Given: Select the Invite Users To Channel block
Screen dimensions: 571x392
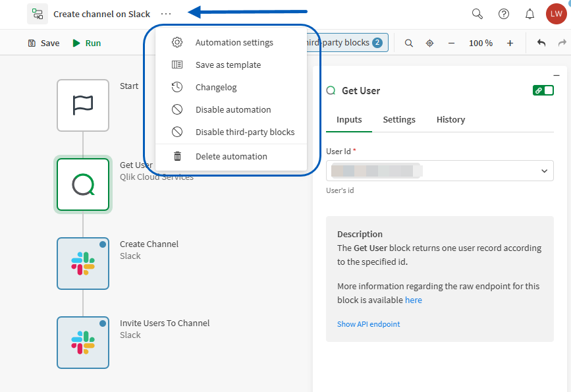Looking at the screenshot, I should (83, 343).
